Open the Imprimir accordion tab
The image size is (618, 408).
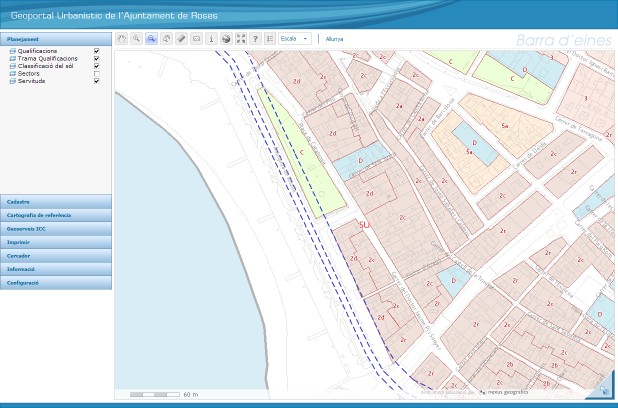pyautogui.click(x=56, y=242)
